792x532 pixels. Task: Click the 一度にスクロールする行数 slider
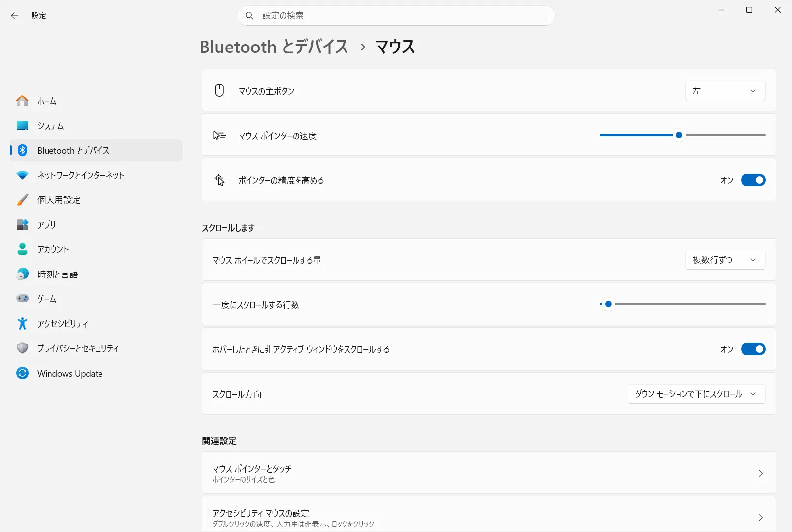(683, 304)
